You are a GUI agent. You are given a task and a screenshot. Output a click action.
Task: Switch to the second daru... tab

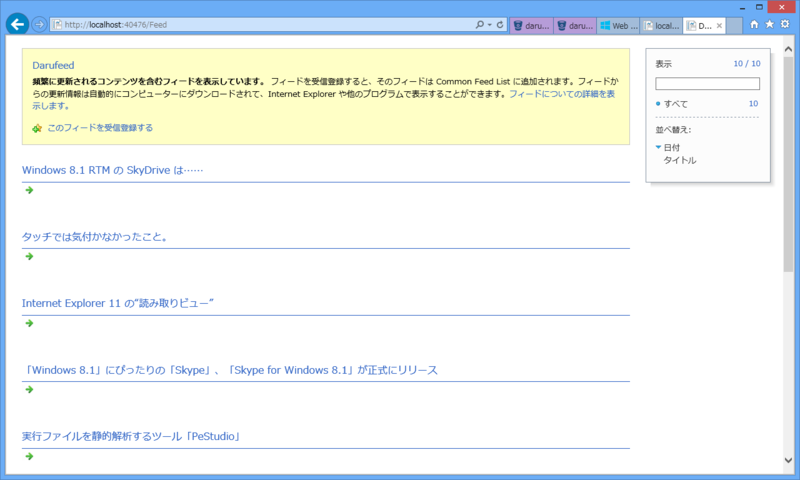pyautogui.click(x=575, y=26)
